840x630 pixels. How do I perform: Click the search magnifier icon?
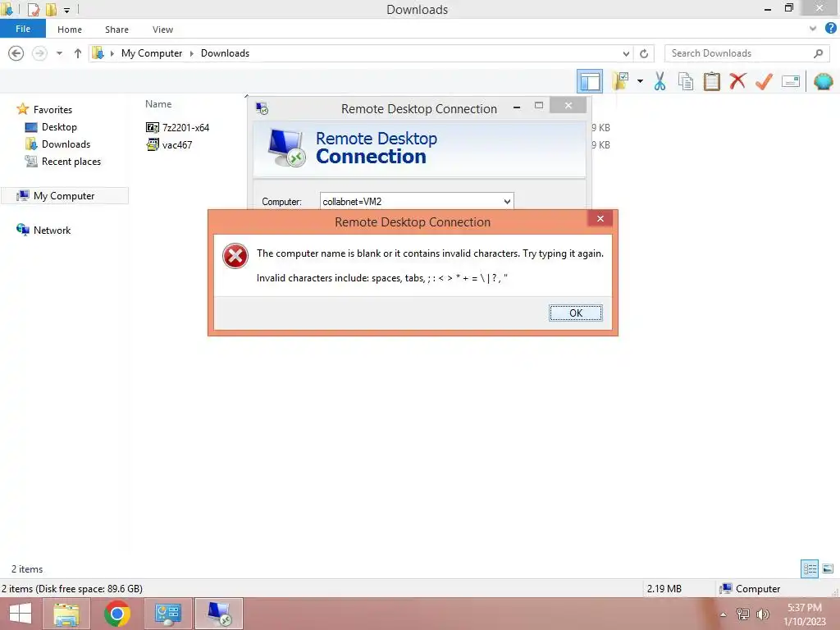818,53
